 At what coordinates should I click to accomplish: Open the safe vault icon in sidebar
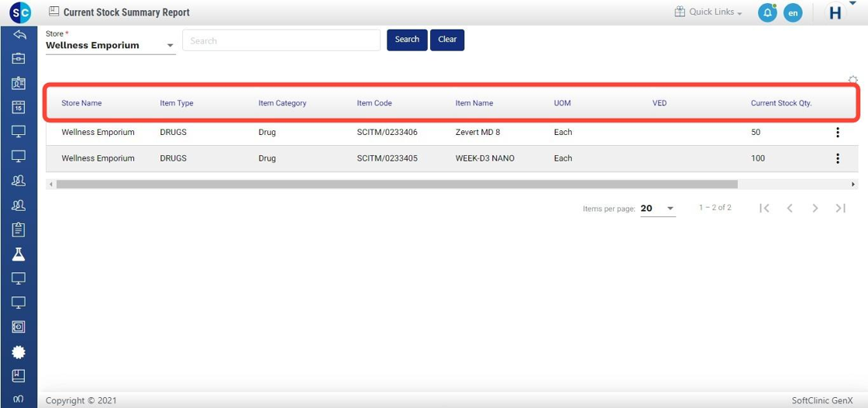(19, 327)
